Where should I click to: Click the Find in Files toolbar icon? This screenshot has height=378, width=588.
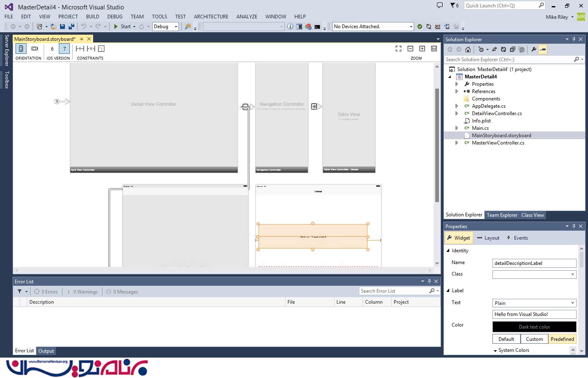click(188, 27)
